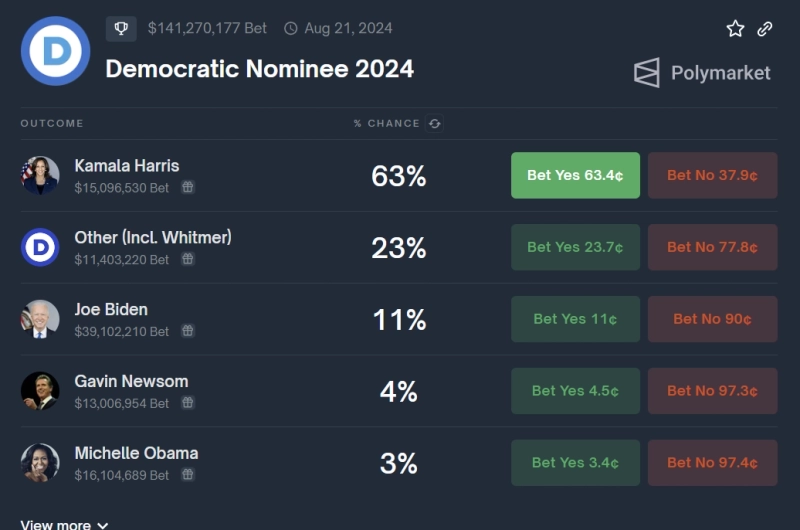Image resolution: width=800 pixels, height=530 pixels.
Task: Click gift icon under Joe Biden
Action: pos(188,331)
